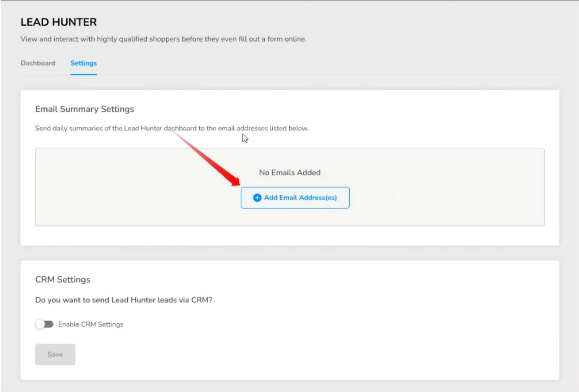Viewport: 579px width, 392px height.
Task: Click the 'send Lead Hunter leads via CRM?' question
Action: (124, 300)
